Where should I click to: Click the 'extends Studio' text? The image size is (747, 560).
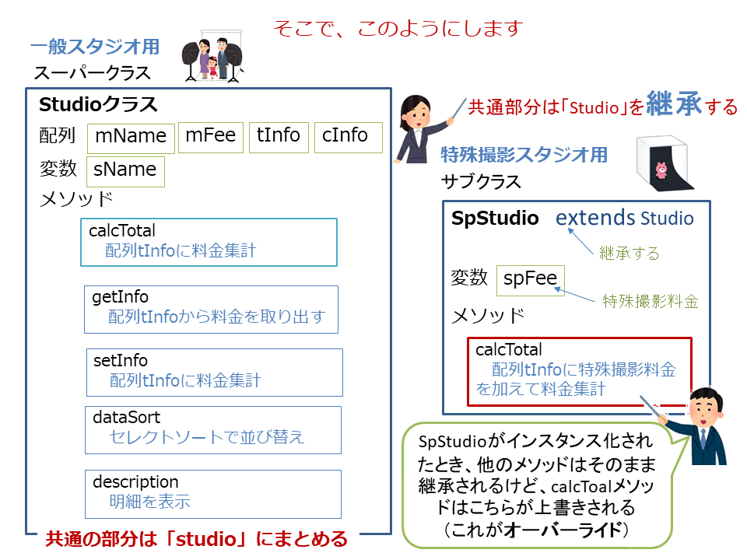[625, 218]
